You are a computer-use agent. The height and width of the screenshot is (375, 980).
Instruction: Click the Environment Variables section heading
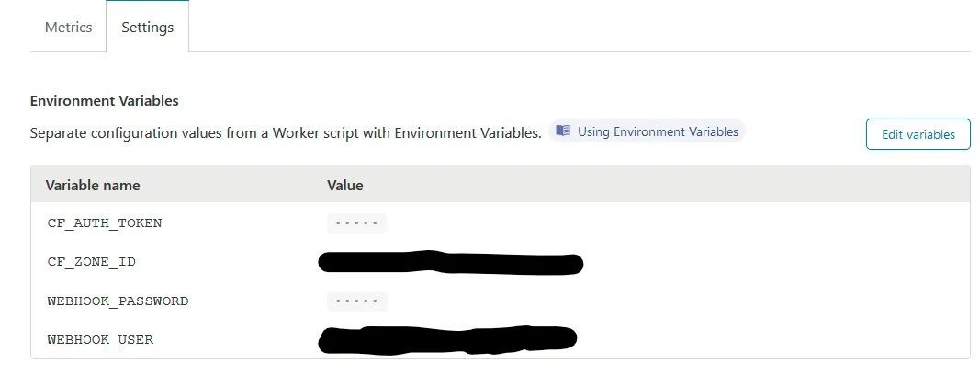point(105,100)
